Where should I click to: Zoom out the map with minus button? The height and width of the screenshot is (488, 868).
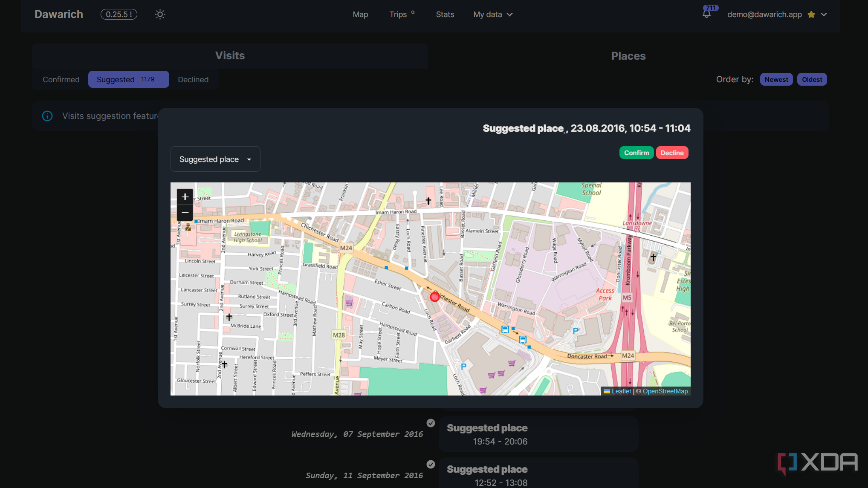[185, 212]
